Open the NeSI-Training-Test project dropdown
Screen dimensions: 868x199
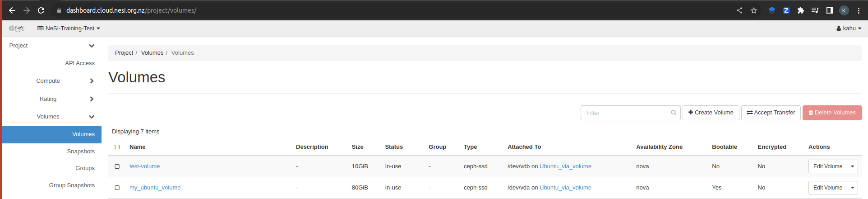pyautogui.click(x=69, y=28)
